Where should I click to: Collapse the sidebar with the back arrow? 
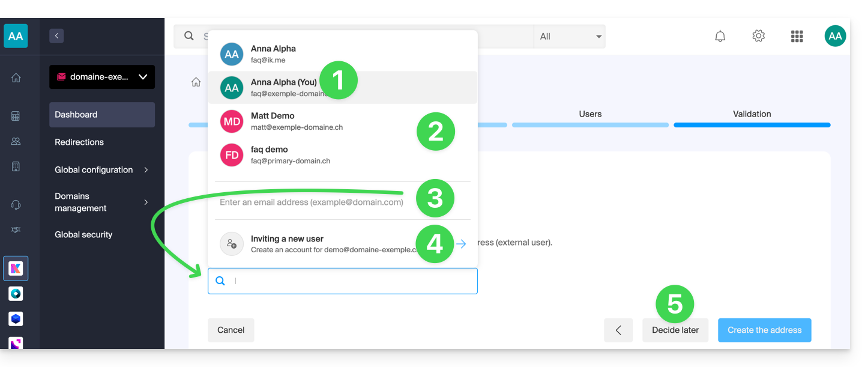56,35
